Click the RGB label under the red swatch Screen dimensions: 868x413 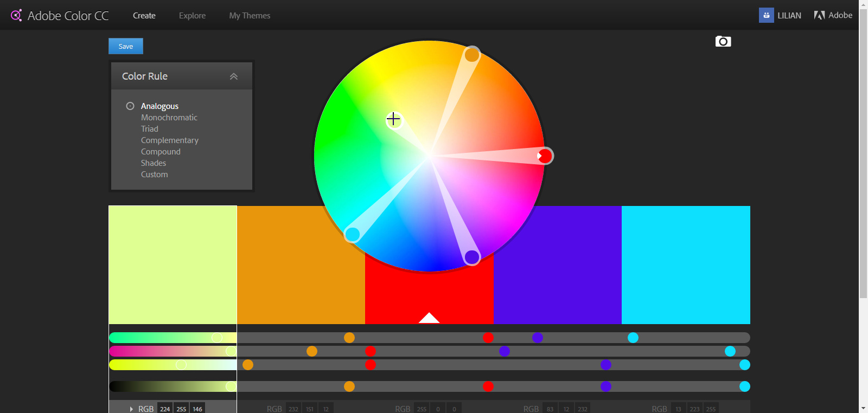(x=403, y=409)
